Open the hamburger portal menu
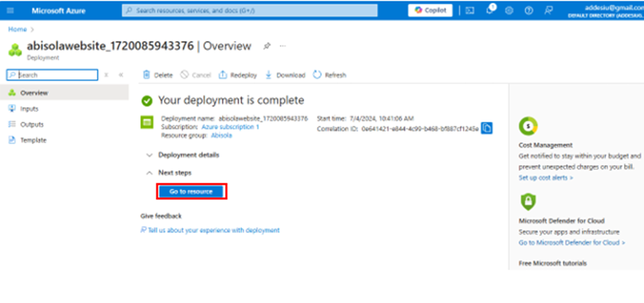Screen dimensions: 644x303 11,11
